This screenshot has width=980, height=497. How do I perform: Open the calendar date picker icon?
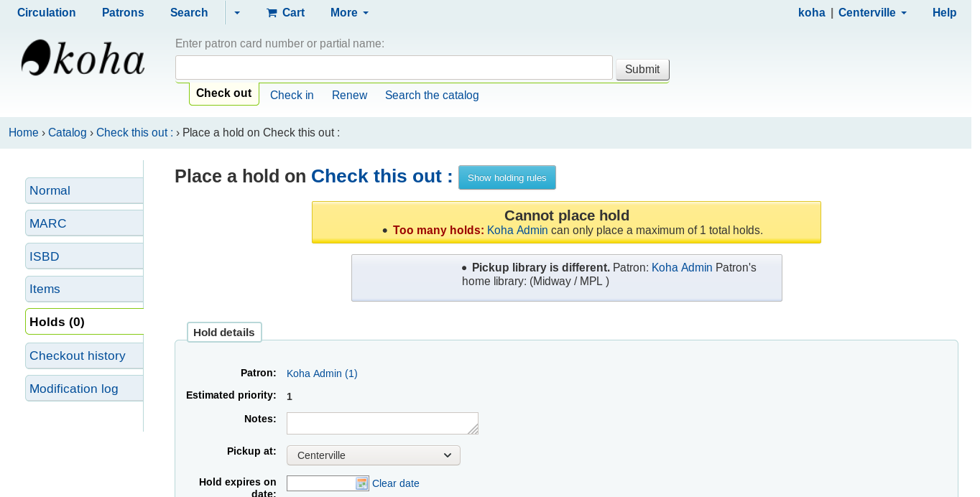(x=362, y=483)
